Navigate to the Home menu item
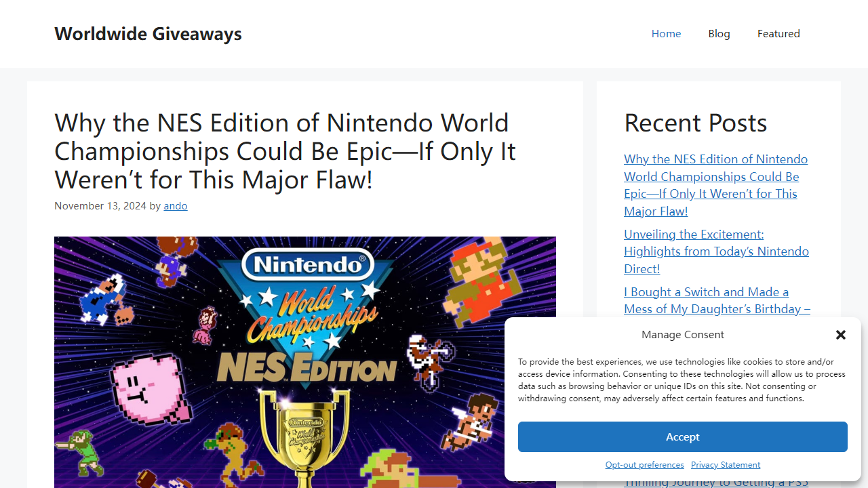The width and height of the screenshot is (868, 488). (666, 33)
